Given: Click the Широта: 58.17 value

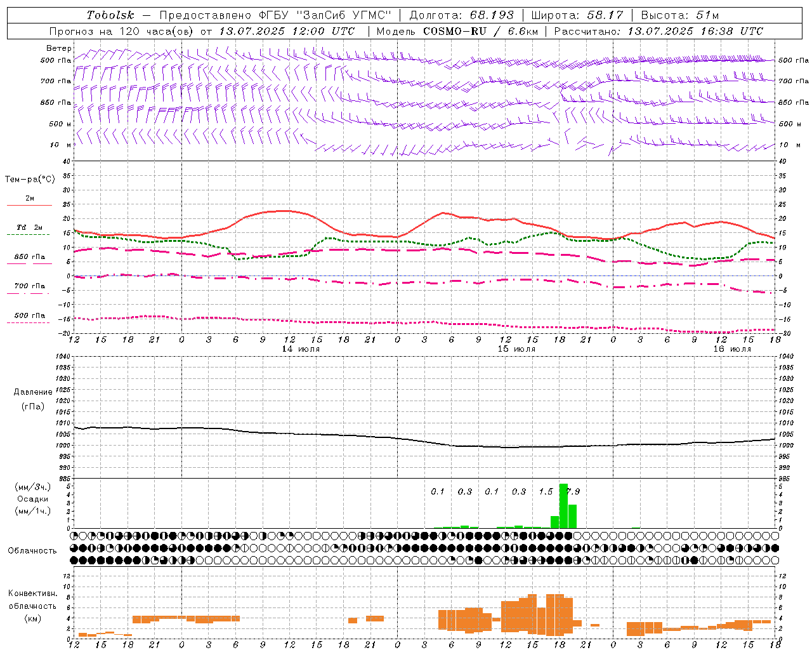Looking at the screenshot, I should point(577,15).
